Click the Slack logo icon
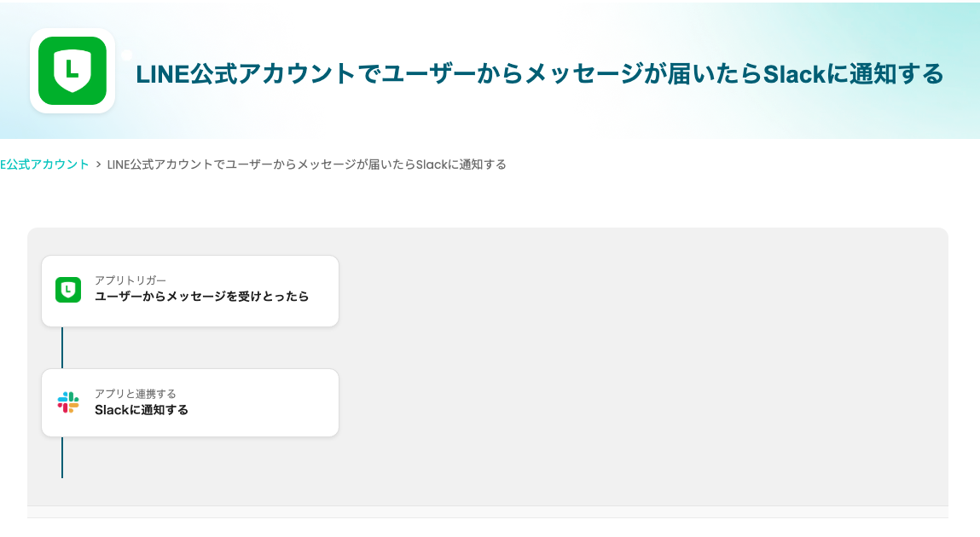Screen dimensions: 980x537 coord(68,402)
